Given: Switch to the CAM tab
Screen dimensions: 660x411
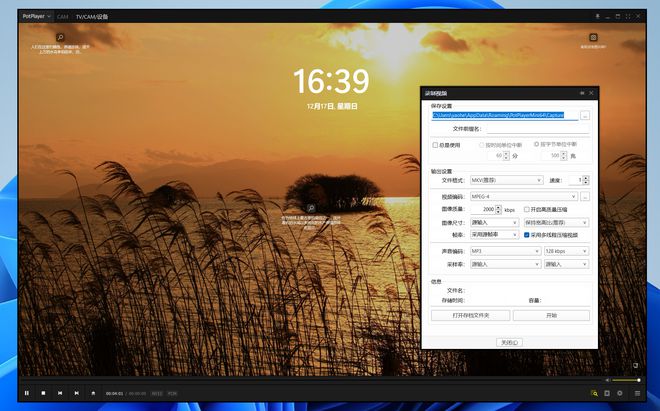Looking at the screenshot, I should click(x=63, y=17).
